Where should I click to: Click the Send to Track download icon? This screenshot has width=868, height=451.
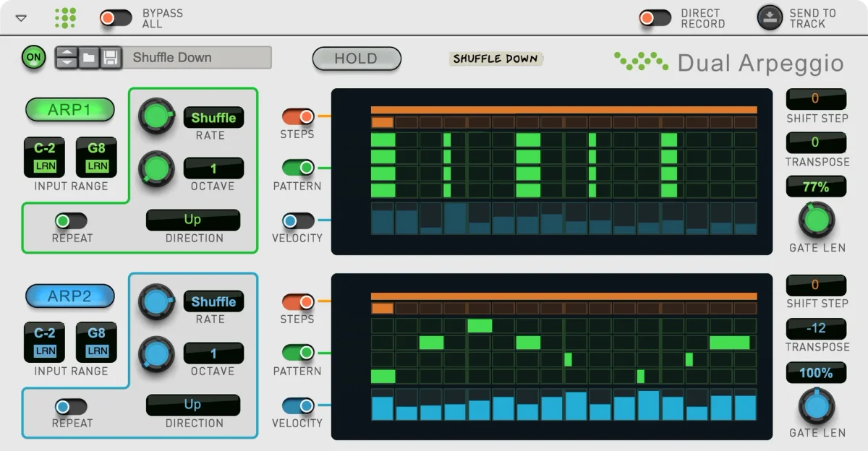click(x=770, y=18)
